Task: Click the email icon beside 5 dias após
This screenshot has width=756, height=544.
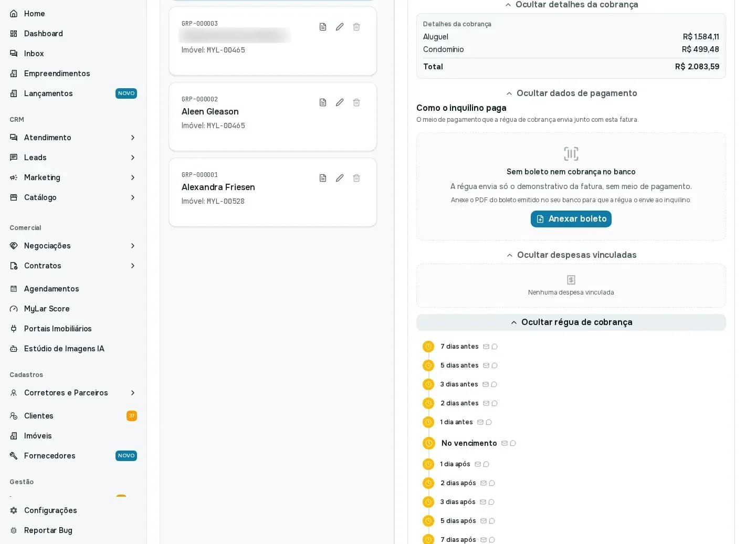Action: coord(484,521)
